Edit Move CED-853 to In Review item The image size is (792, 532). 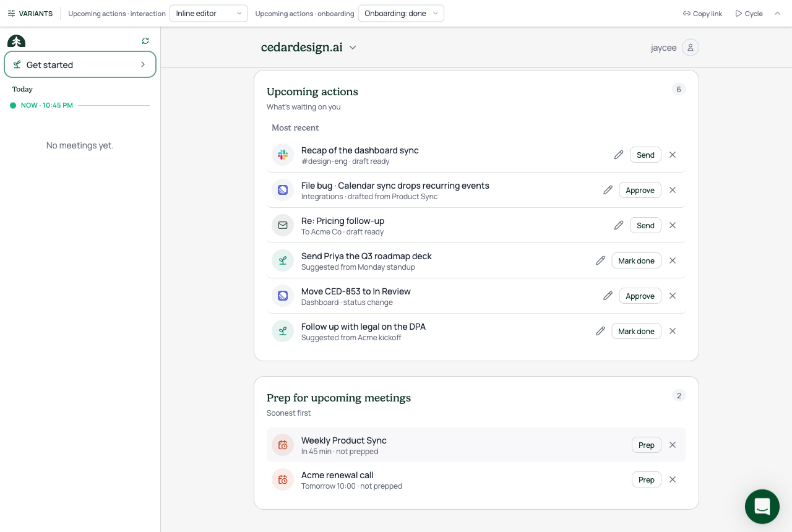[x=608, y=296]
